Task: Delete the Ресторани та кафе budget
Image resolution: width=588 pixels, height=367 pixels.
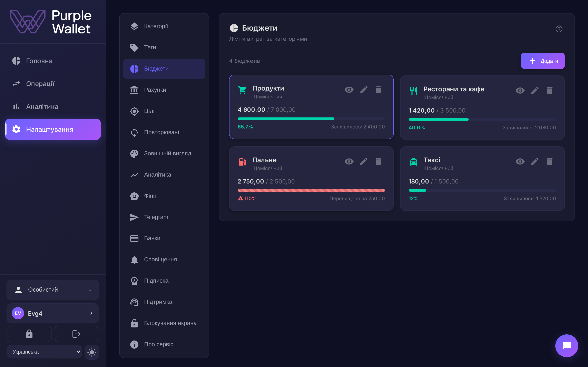Action: (549, 91)
